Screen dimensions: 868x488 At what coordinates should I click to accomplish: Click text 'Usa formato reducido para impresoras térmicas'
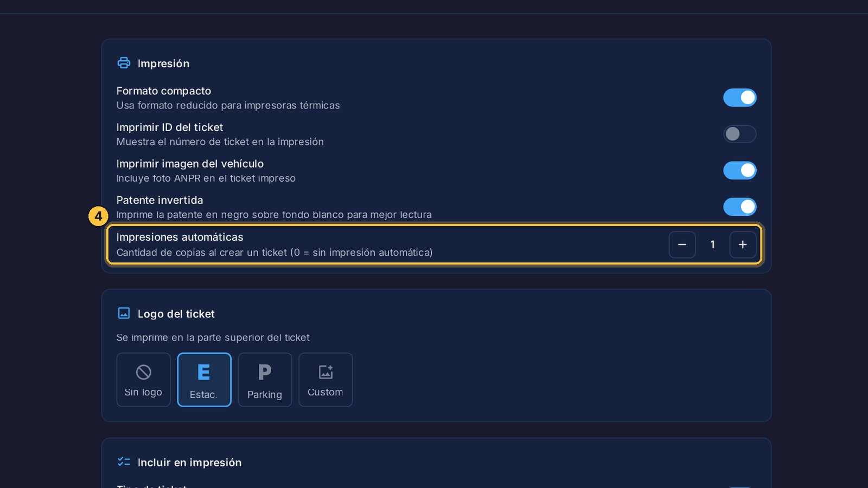[x=228, y=105]
